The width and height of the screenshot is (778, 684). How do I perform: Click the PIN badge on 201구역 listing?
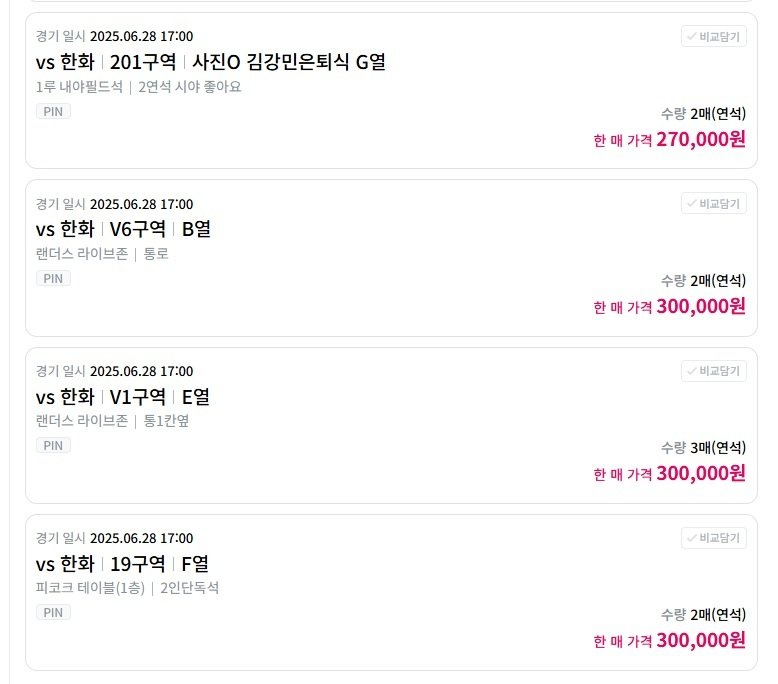53,111
